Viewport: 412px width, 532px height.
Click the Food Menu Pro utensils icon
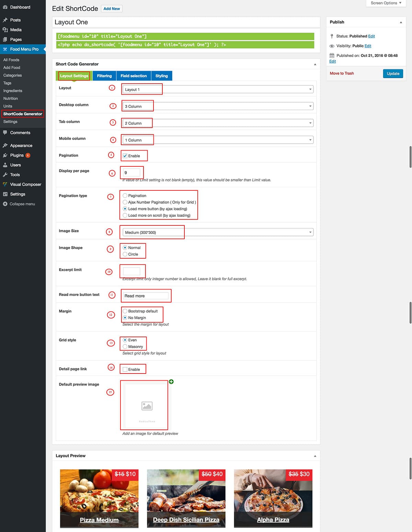pos(5,49)
